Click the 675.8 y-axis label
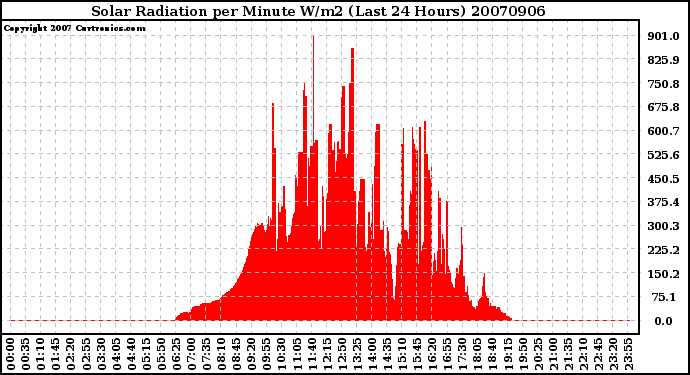Screen dimensions: 690x375 coord(663,107)
